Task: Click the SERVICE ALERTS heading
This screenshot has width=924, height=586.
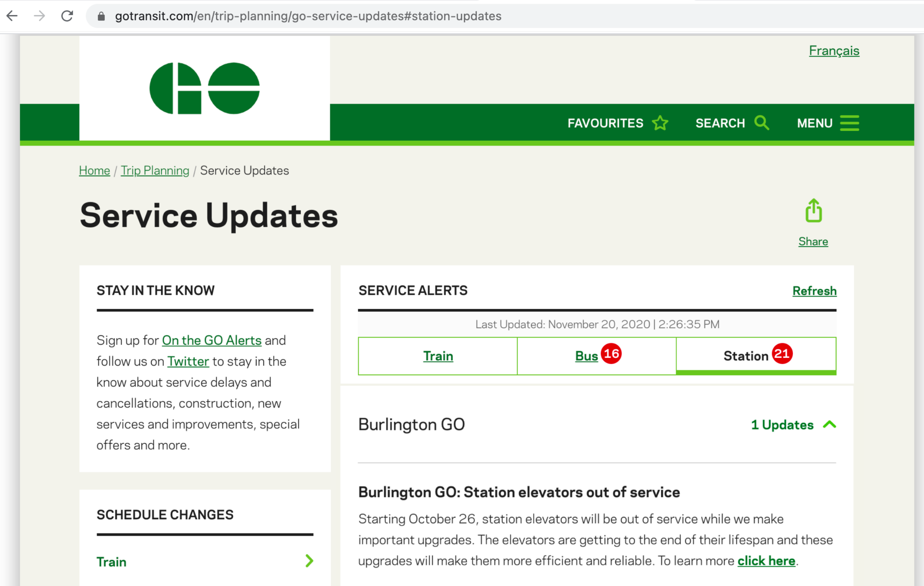Action: coord(413,290)
